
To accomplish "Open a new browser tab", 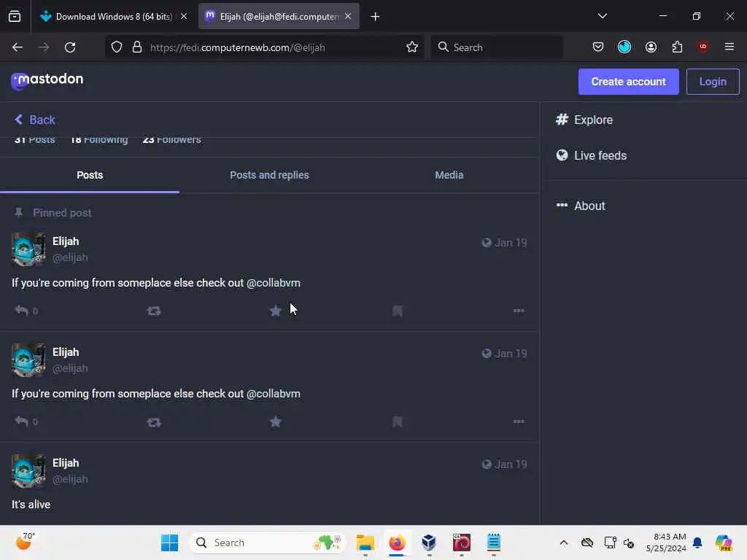I will tap(375, 17).
